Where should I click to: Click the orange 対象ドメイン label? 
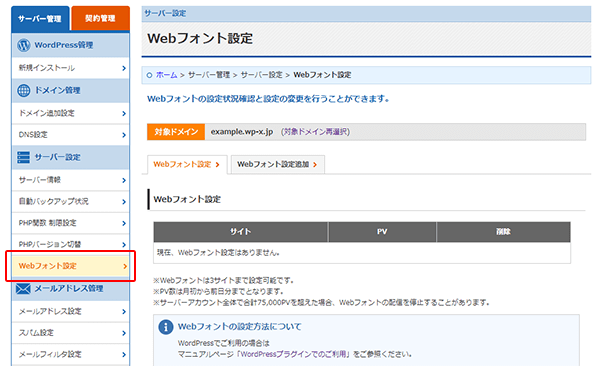pyautogui.click(x=176, y=132)
